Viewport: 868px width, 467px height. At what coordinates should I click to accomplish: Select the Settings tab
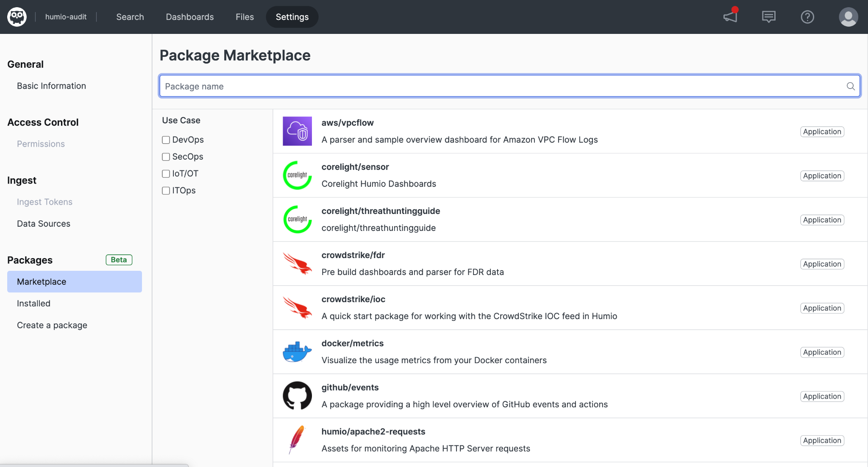[x=292, y=17]
